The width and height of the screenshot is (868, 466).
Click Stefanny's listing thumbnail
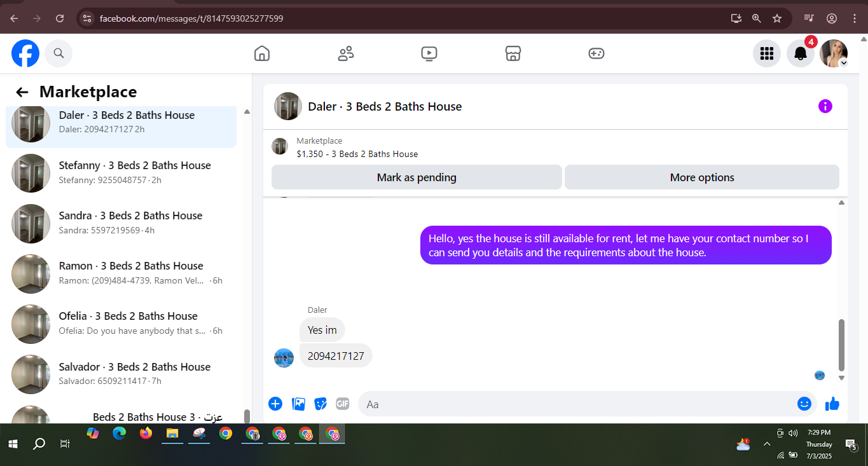[x=31, y=173]
